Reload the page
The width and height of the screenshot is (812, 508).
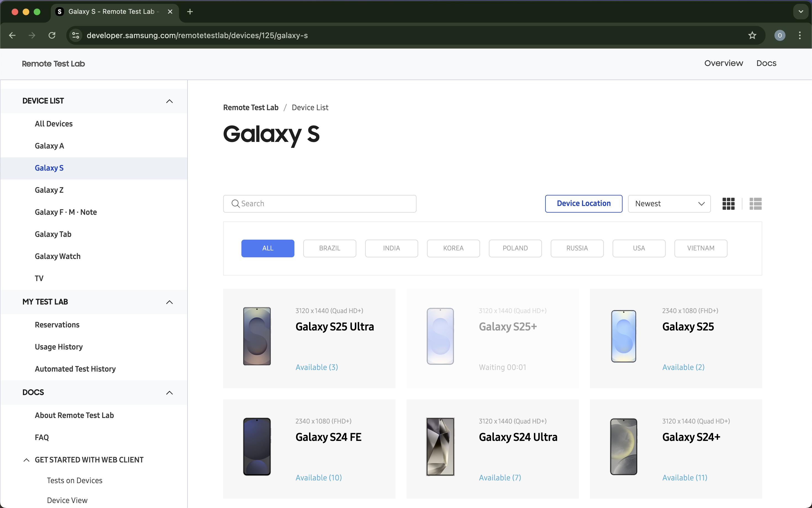[x=52, y=35]
